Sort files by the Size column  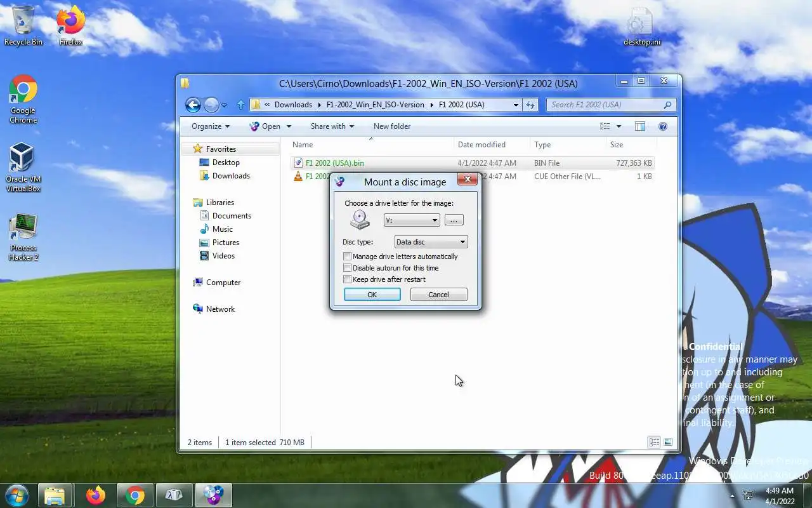click(631, 145)
